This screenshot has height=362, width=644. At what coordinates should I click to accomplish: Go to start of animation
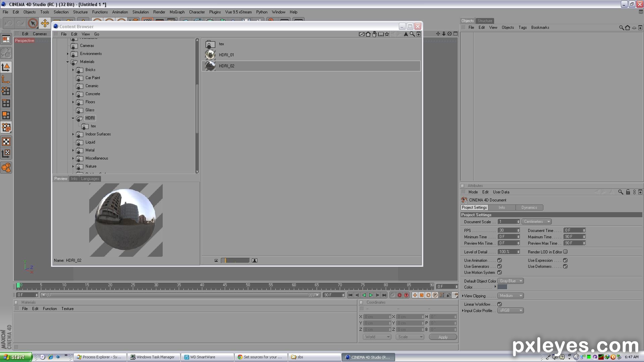pyautogui.click(x=351, y=295)
